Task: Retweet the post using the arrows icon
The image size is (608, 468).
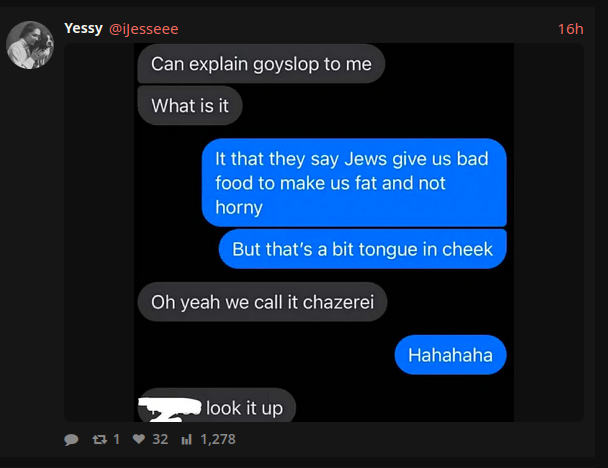Action: coord(100,439)
